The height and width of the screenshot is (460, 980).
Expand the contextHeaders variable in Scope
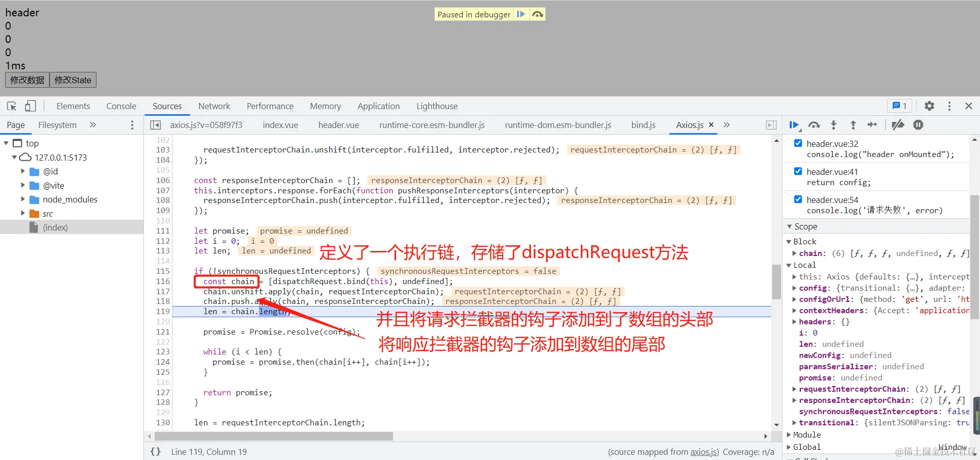click(794, 311)
